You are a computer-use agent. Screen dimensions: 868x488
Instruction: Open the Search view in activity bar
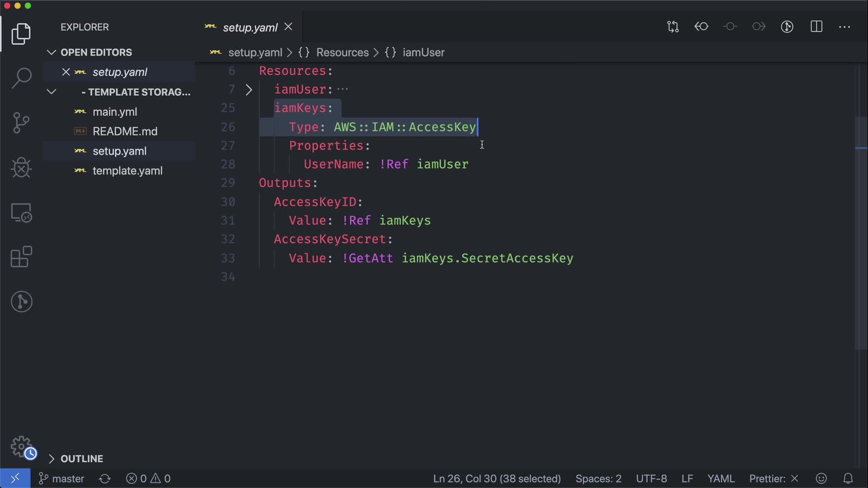coord(21,78)
